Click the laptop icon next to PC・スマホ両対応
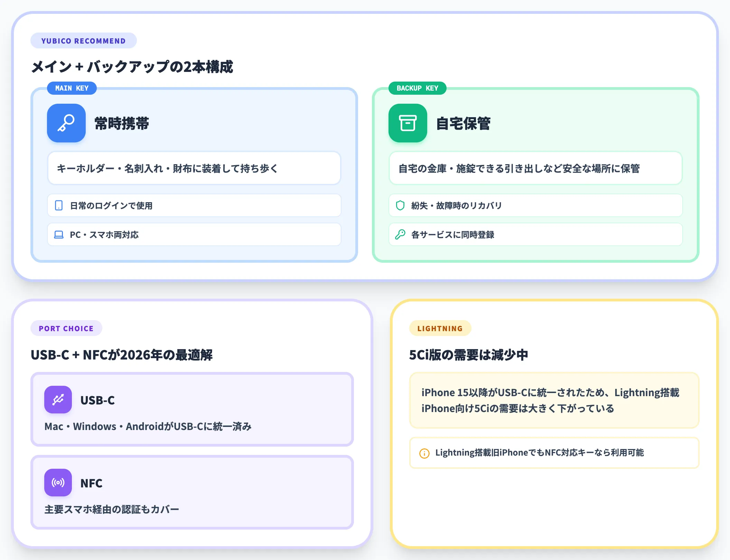730x560 pixels. pyautogui.click(x=59, y=234)
